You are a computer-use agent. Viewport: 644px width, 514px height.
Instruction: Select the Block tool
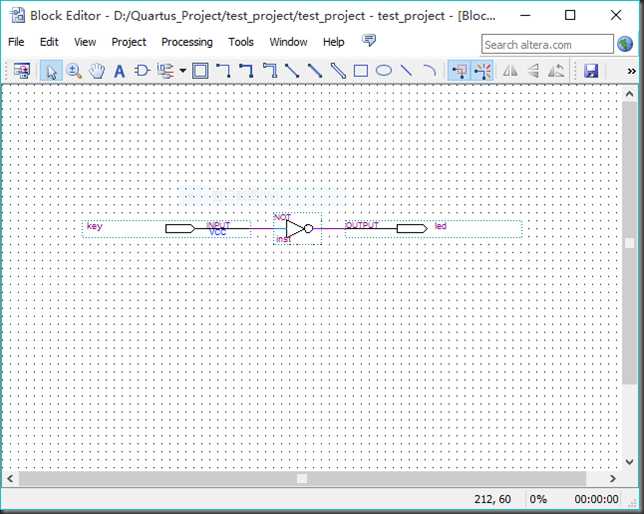pyautogui.click(x=200, y=71)
